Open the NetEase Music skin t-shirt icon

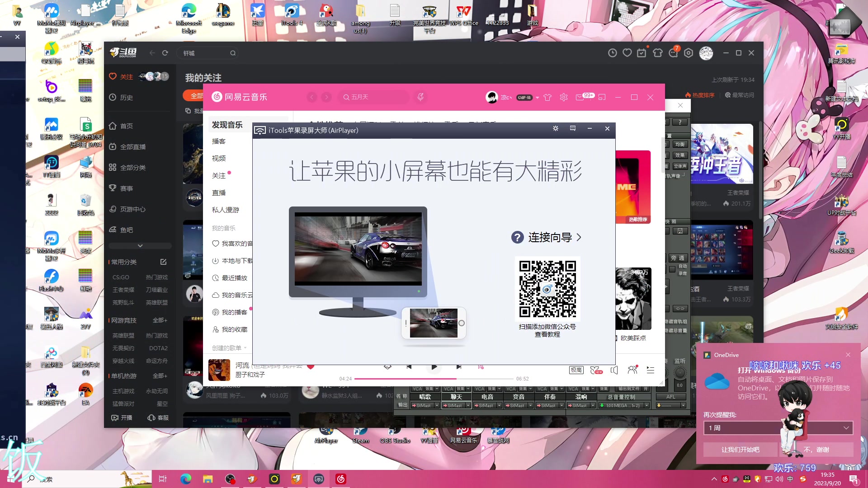[x=547, y=97]
